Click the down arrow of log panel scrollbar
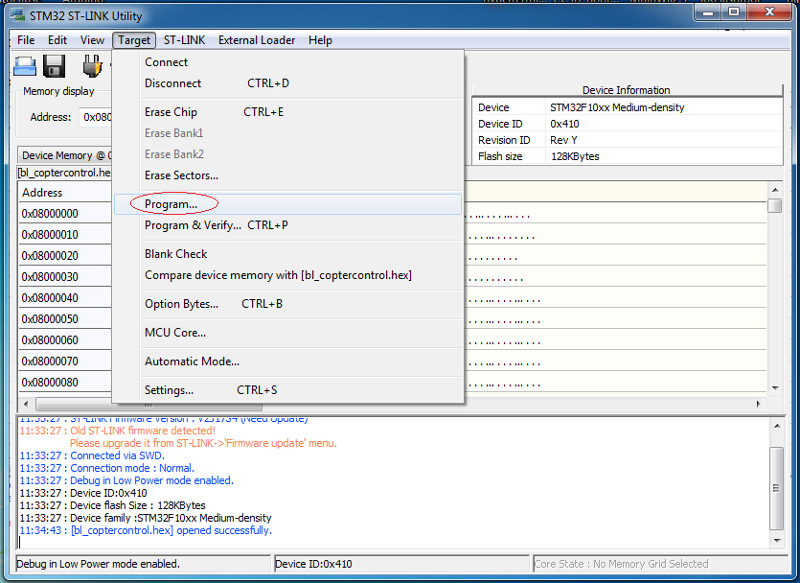Viewport: 800px width, 583px height. click(777, 540)
